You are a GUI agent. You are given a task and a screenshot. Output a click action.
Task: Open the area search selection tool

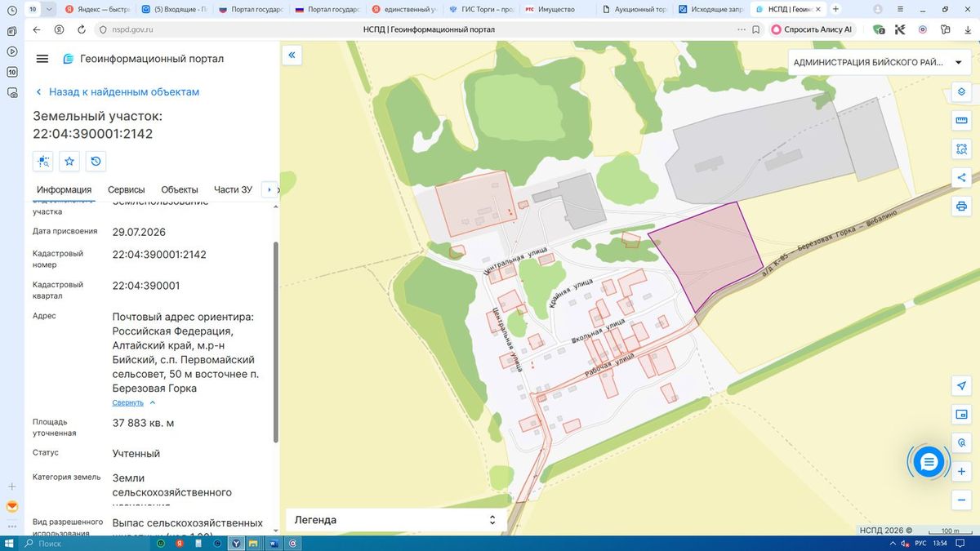click(x=961, y=149)
